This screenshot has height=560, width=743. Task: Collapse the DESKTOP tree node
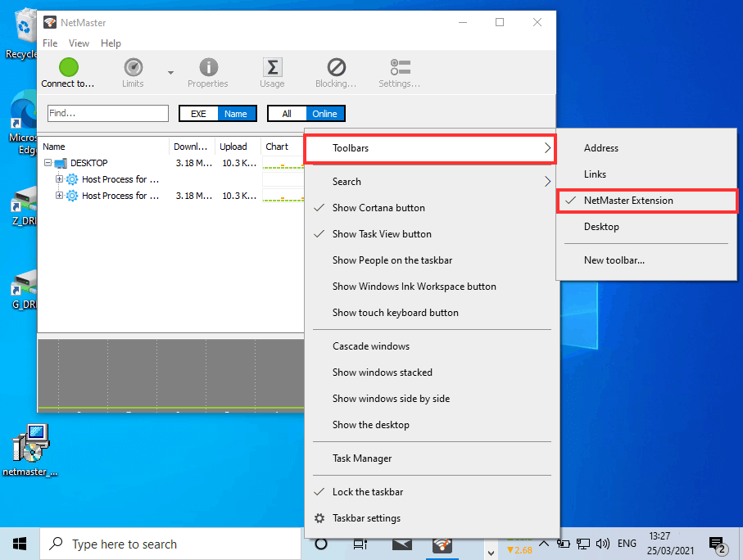click(48, 162)
